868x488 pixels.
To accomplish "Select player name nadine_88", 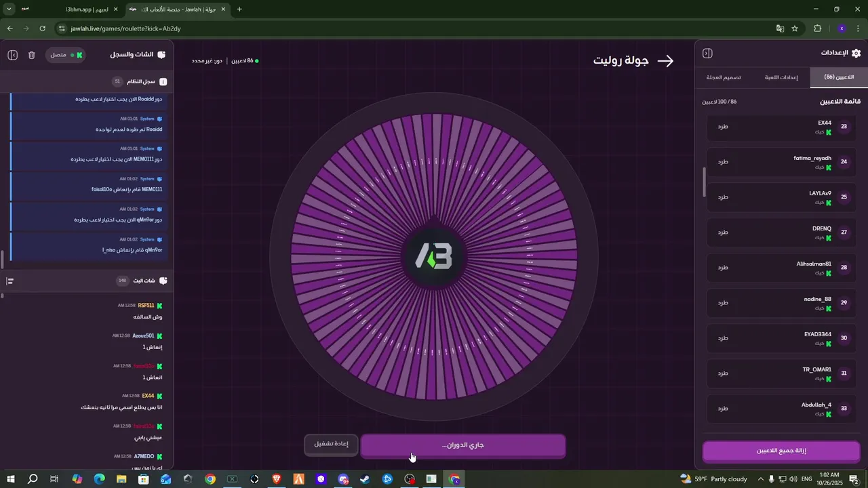I will coord(817,299).
